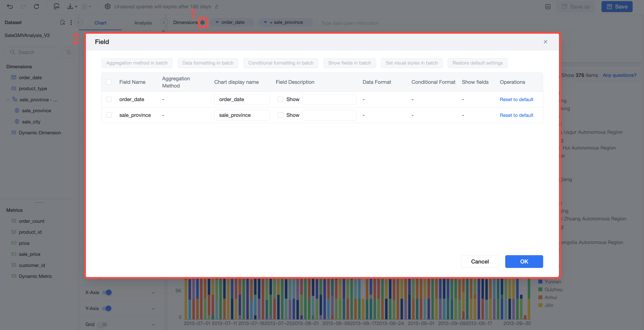Open Dimensions gear settings icon
Image resolution: width=644 pixels, height=330 pixels.
click(203, 23)
